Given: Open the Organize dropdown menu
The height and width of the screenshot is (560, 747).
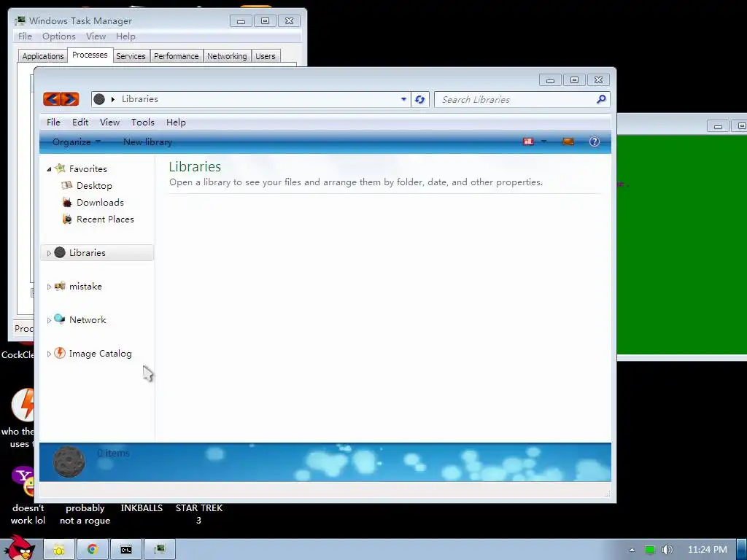Looking at the screenshot, I should coord(76,141).
